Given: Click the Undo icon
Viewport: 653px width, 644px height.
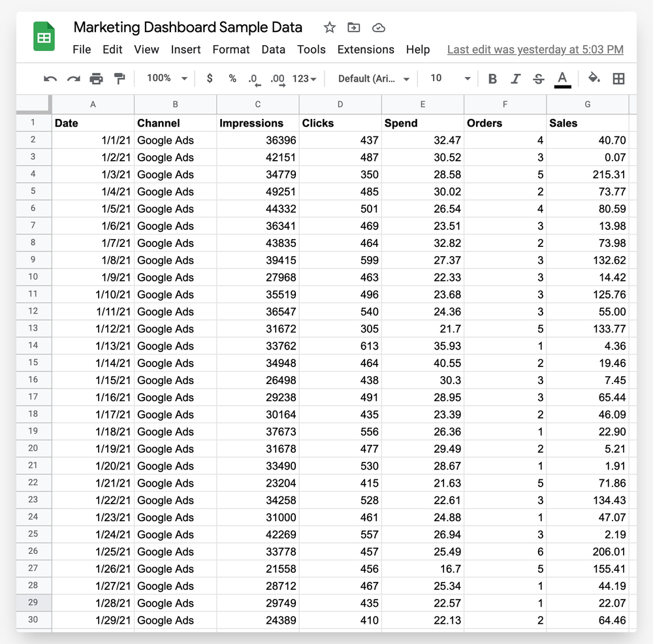Looking at the screenshot, I should tap(50, 78).
